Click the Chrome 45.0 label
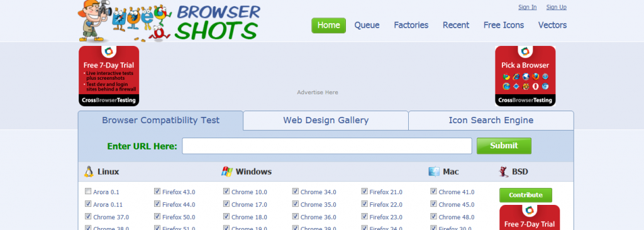 pyautogui.click(x=457, y=204)
